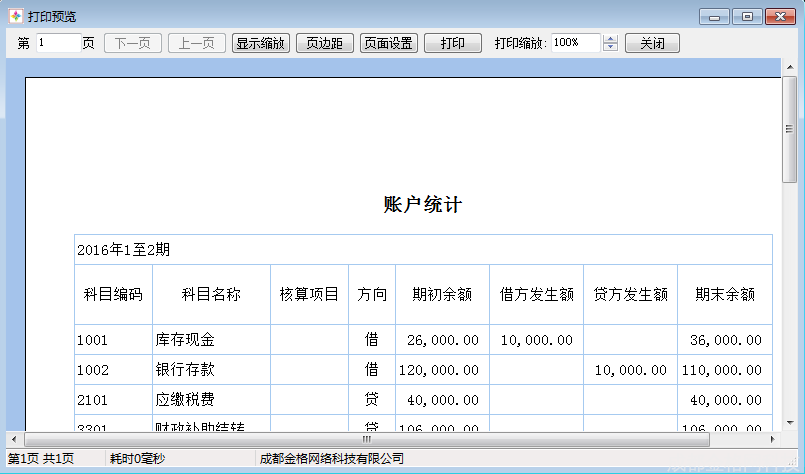Viewport: 805px width, 474px height.
Task: Open the 页边距 margin settings
Action: click(x=325, y=43)
